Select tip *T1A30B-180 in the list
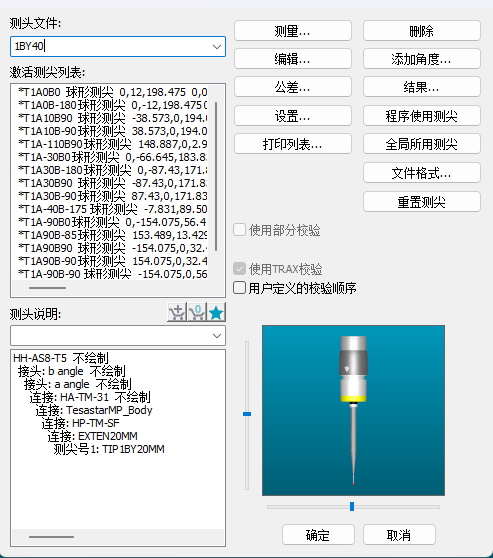The height and width of the screenshot is (558, 493). [x=112, y=170]
